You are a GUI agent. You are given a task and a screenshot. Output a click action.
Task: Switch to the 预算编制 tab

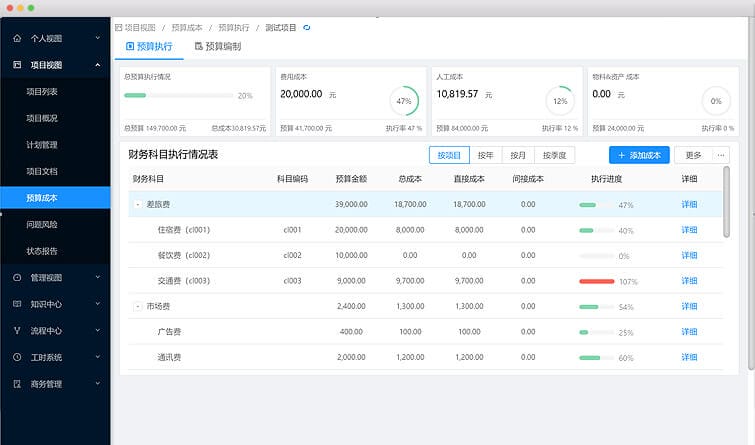point(218,47)
